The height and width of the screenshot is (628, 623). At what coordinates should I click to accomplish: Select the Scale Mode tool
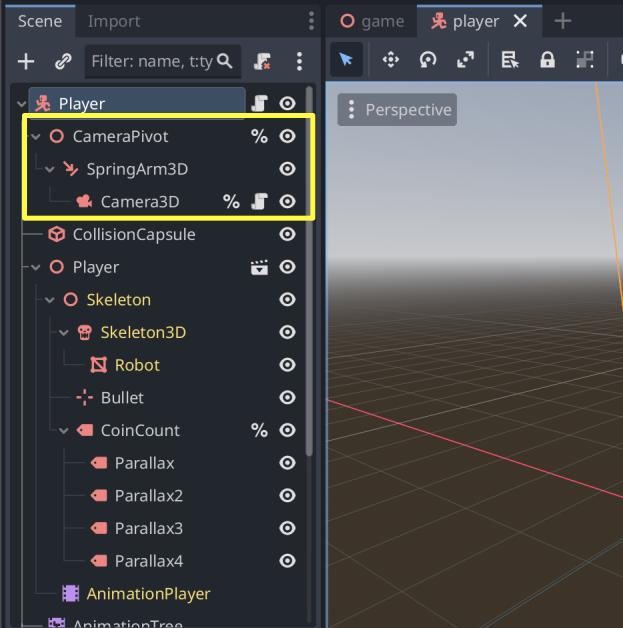click(x=465, y=60)
